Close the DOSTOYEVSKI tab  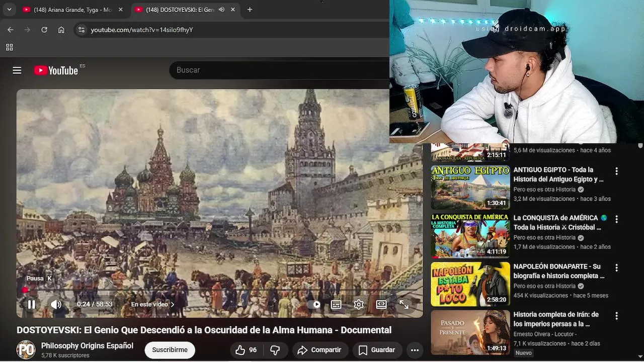click(232, 10)
